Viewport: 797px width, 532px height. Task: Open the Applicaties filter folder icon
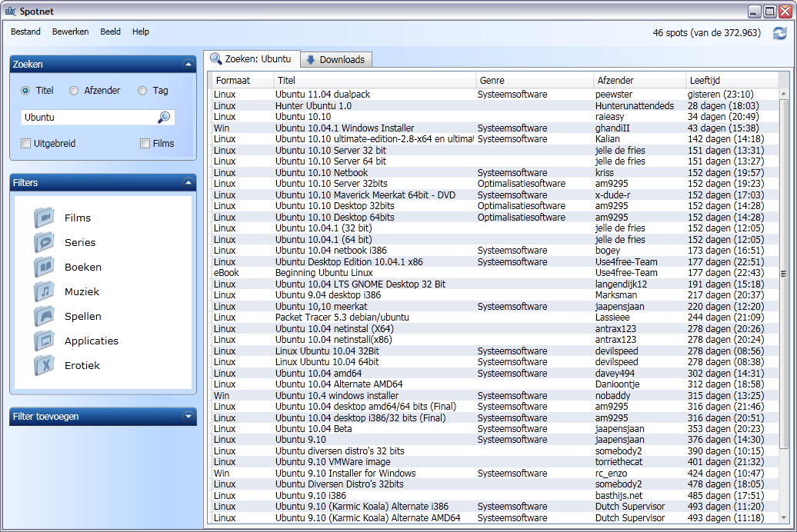44,341
